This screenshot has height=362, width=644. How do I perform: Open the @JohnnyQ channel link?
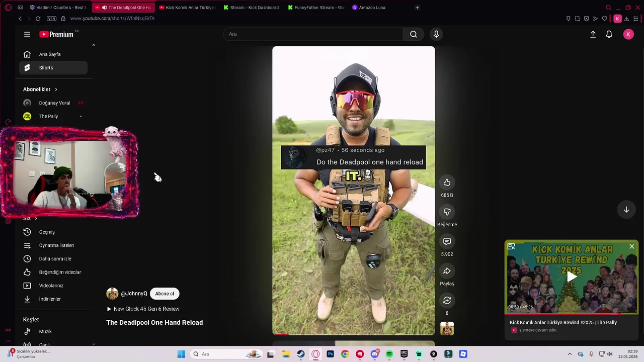[134, 294]
